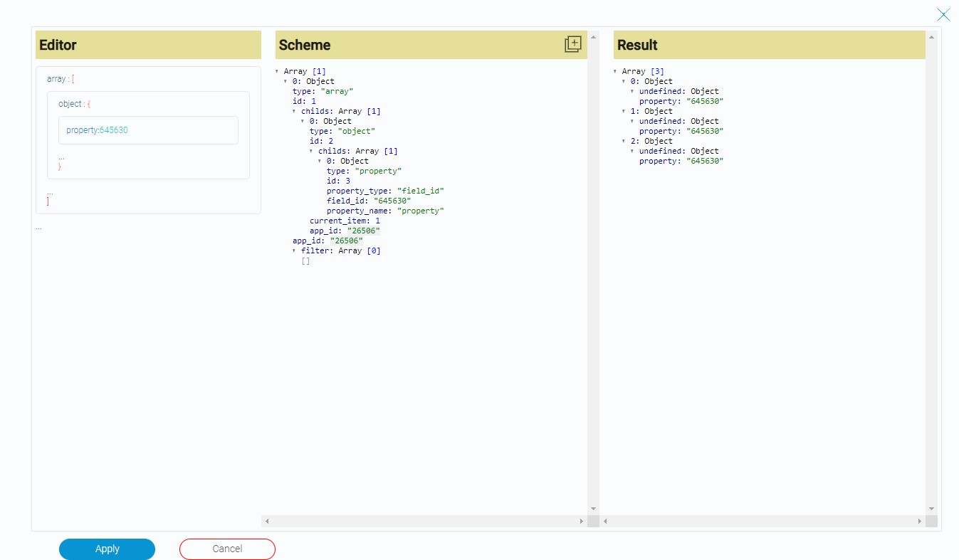
Task: Click the Result panel's scroll right arrow
Action: (x=919, y=522)
